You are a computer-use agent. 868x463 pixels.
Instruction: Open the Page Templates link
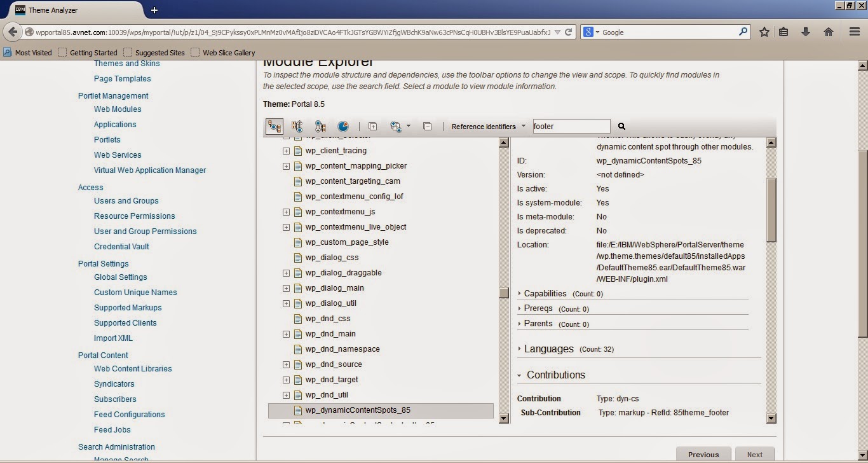click(x=123, y=79)
